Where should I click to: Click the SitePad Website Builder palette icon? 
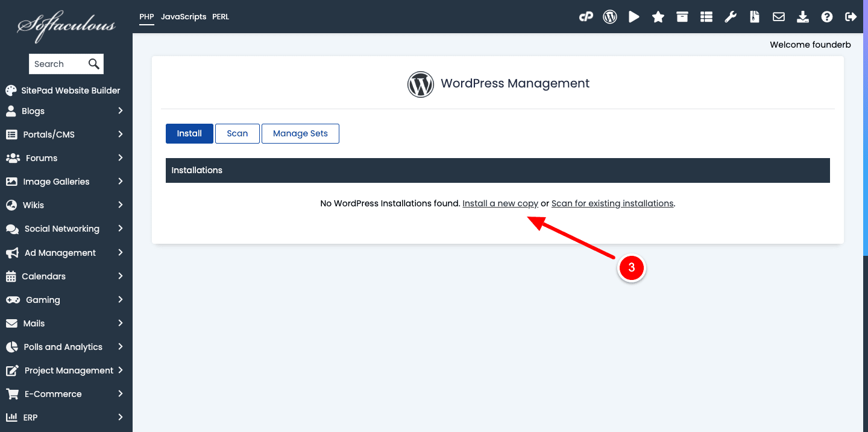[11, 91]
